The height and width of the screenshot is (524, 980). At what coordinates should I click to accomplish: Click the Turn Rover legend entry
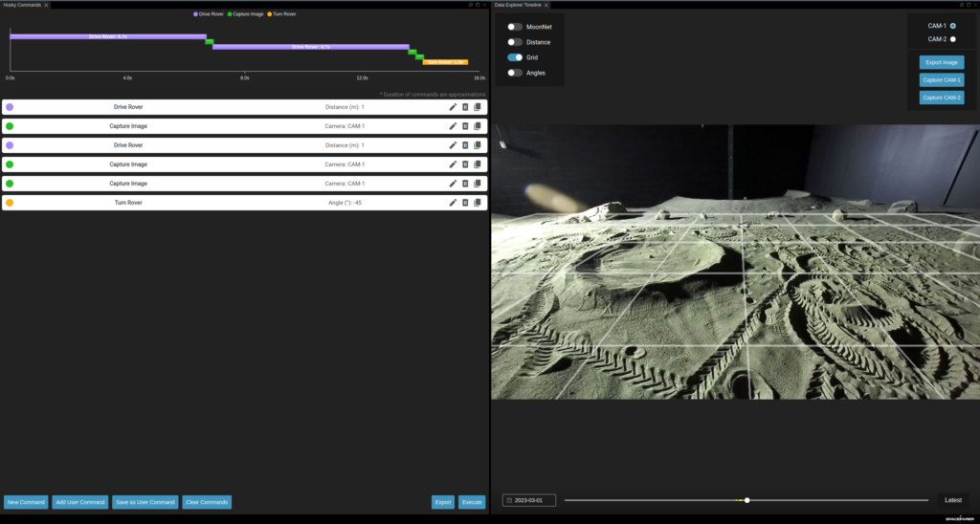281,13
